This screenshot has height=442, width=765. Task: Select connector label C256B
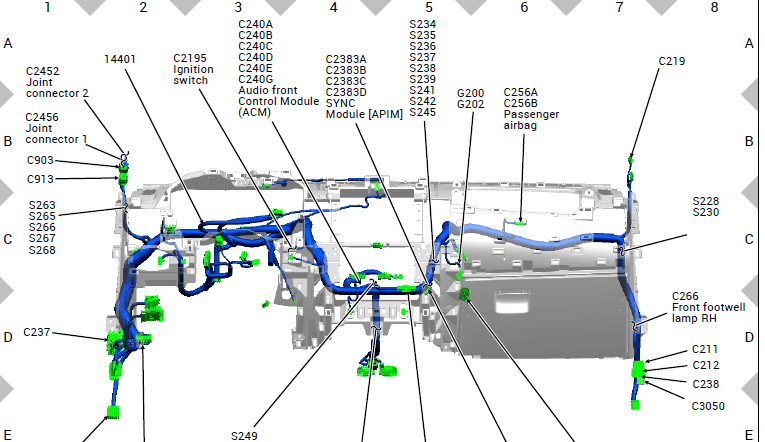(x=521, y=103)
